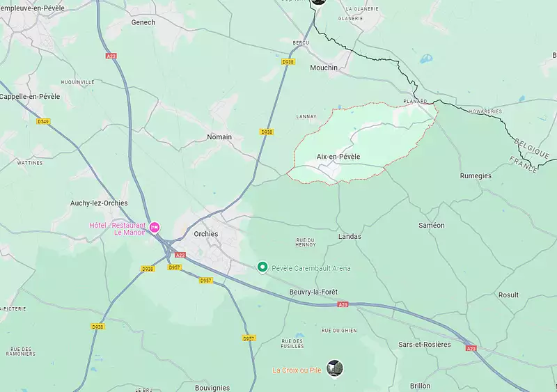557x392 pixels.
Task: Click the A23 shield near Sars-et-Rosières
Action: (x=471, y=348)
